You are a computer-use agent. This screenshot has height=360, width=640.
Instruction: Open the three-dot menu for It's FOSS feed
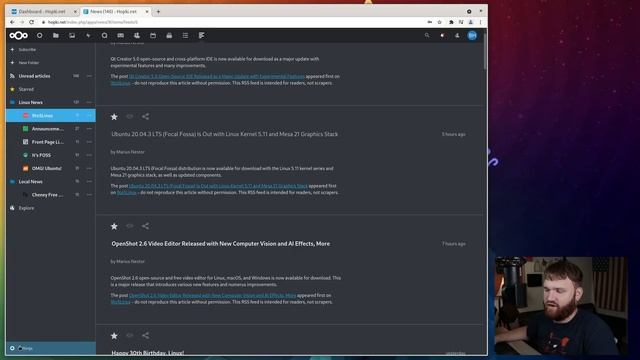pos(89,155)
